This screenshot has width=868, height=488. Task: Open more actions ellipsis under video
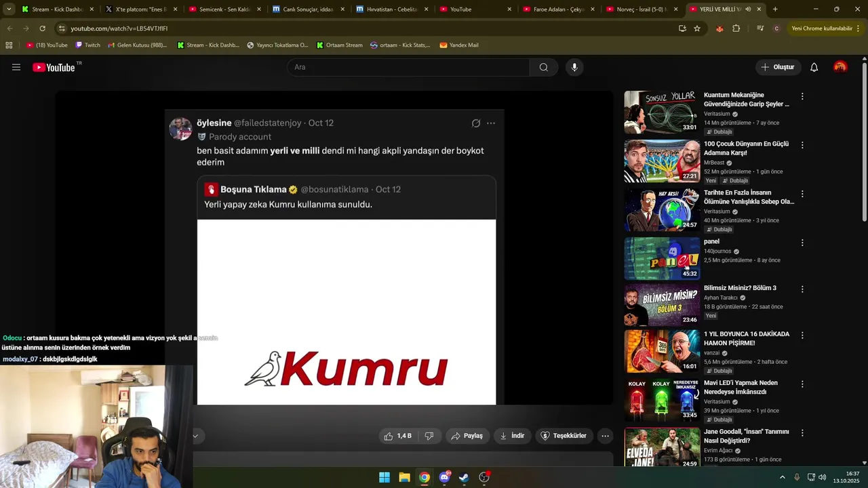tap(606, 436)
